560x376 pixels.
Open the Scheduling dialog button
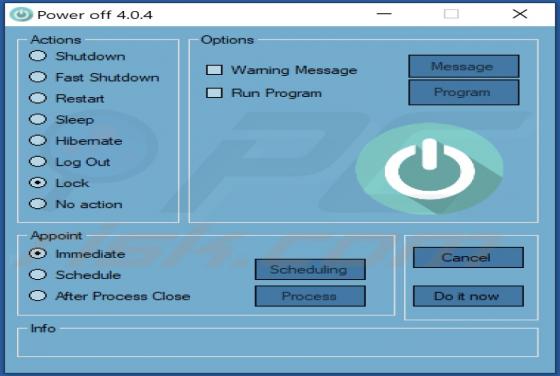(x=310, y=269)
